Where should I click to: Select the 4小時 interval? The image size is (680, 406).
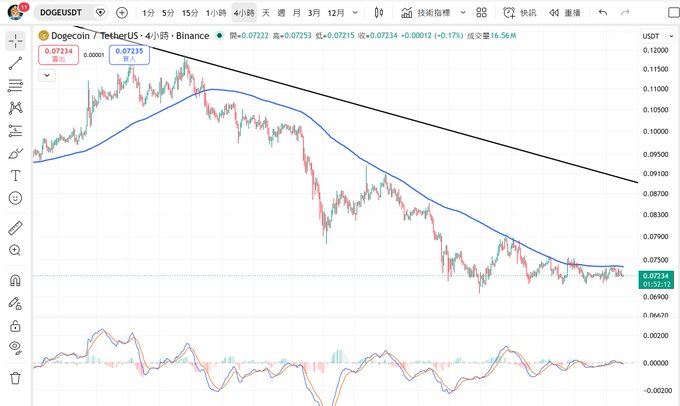click(244, 13)
